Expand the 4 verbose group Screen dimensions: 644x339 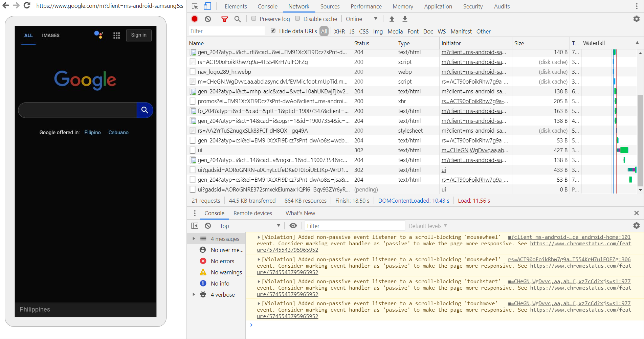(194, 294)
